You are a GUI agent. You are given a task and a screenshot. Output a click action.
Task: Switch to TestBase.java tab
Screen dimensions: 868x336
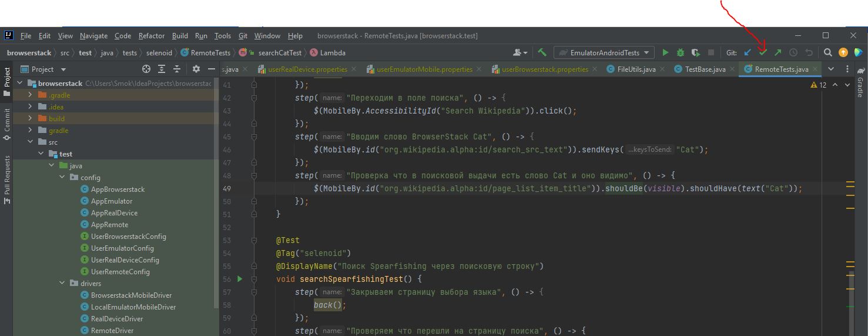(x=705, y=69)
